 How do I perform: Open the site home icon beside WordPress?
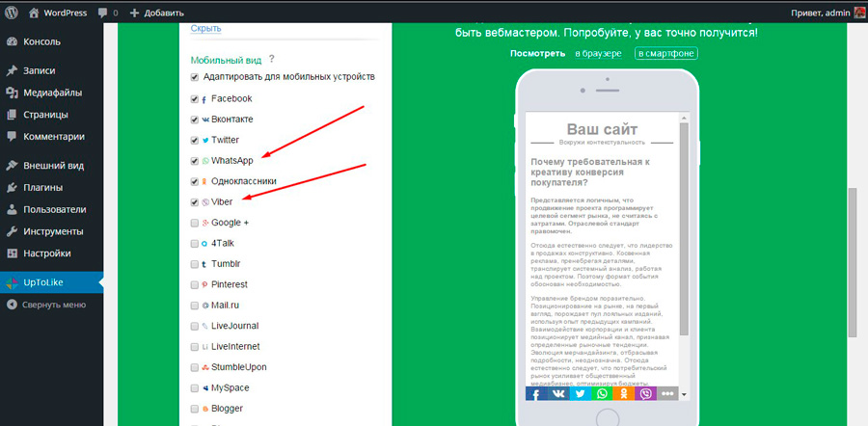[34, 13]
